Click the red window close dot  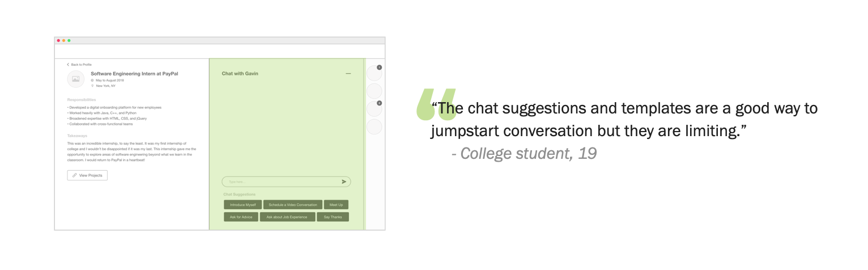(x=58, y=40)
